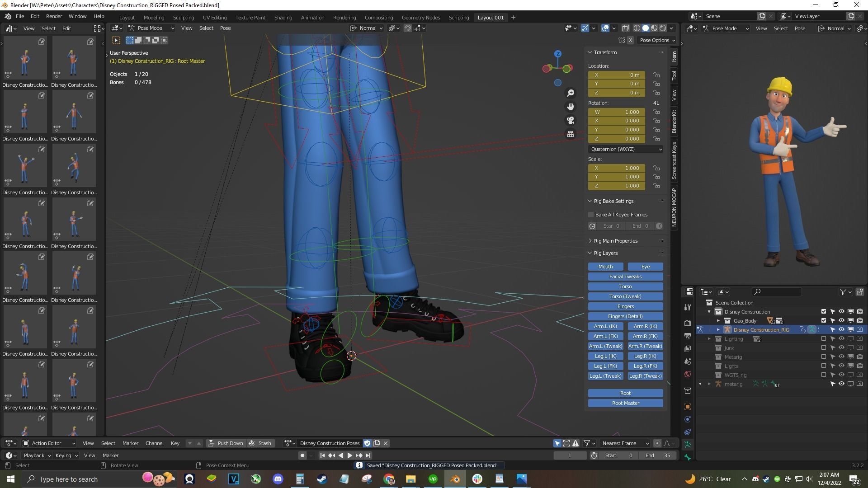The width and height of the screenshot is (868, 488).
Task: Expand the Rig Main Properties panel
Action: 615,241
